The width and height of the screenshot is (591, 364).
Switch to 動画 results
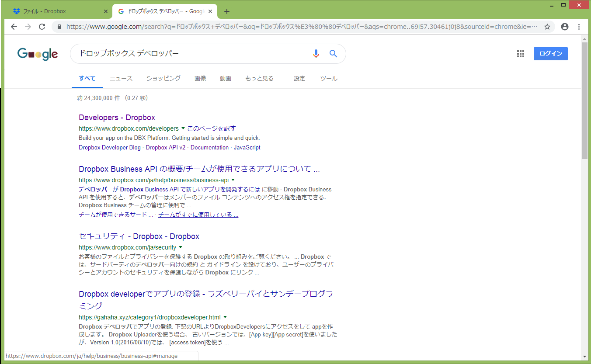point(226,79)
